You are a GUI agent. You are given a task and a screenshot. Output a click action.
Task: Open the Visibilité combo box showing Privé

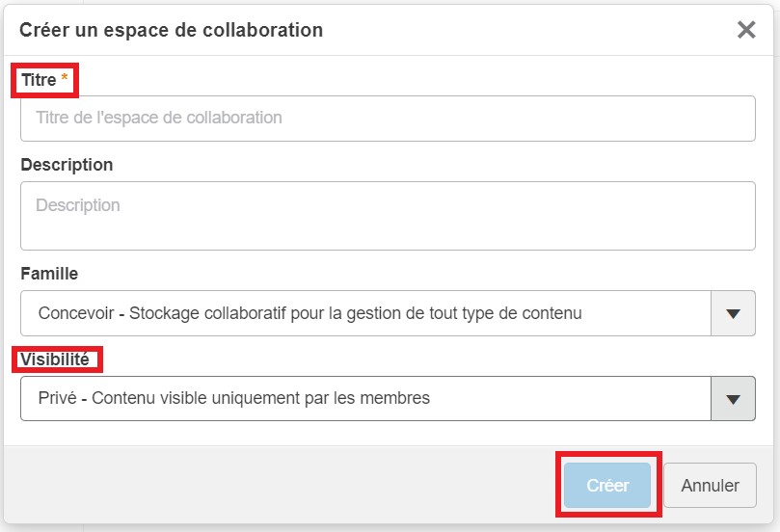(366, 398)
